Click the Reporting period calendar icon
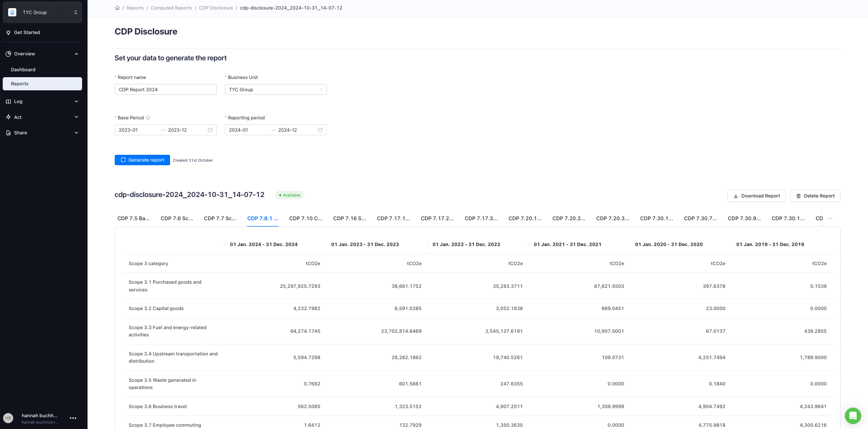 320,130
